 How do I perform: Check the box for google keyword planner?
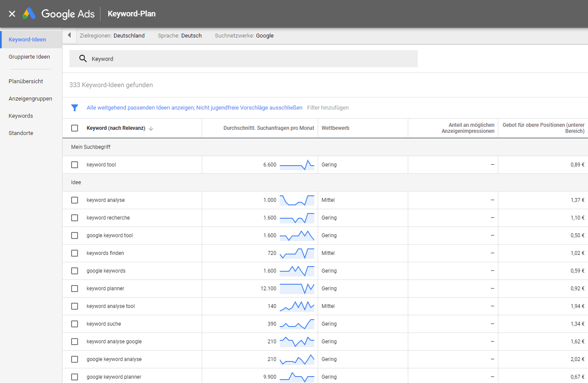(75, 377)
